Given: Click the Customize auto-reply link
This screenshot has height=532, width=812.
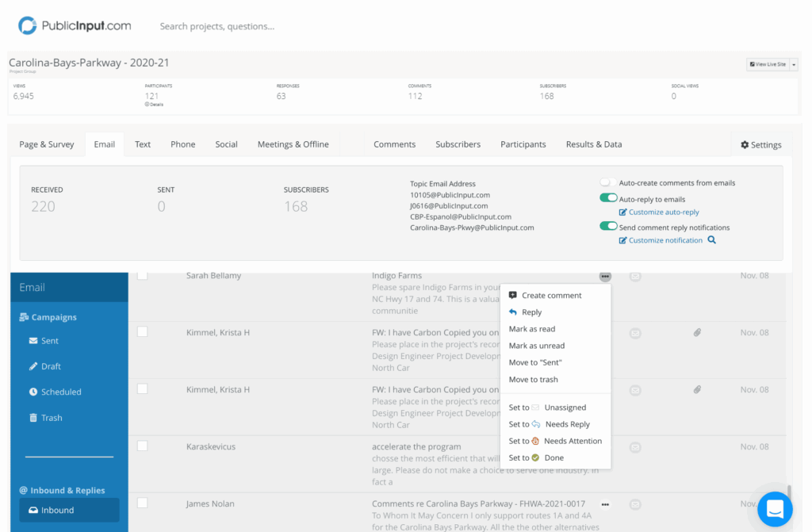Looking at the screenshot, I should point(664,212).
